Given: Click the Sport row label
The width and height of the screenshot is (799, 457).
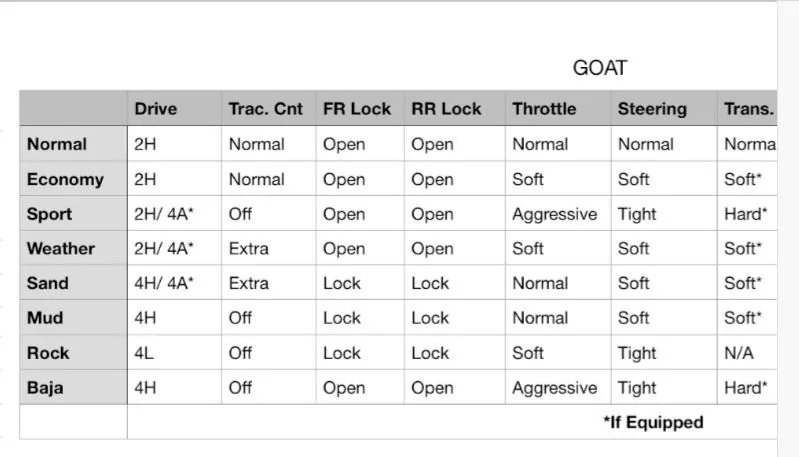Looking at the screenshot, I should [49, 214].
